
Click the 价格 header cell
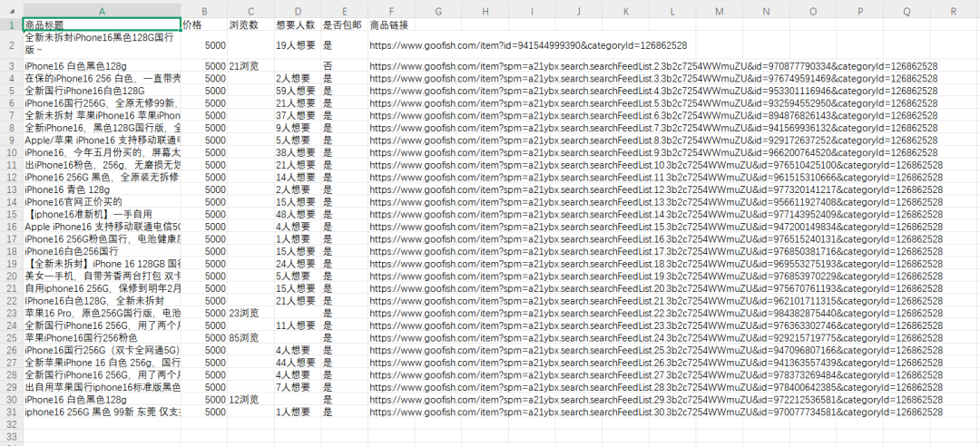[204, 25]
